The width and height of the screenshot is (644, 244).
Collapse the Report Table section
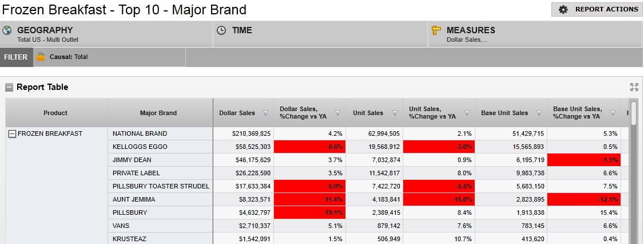(x=9, y=88)
